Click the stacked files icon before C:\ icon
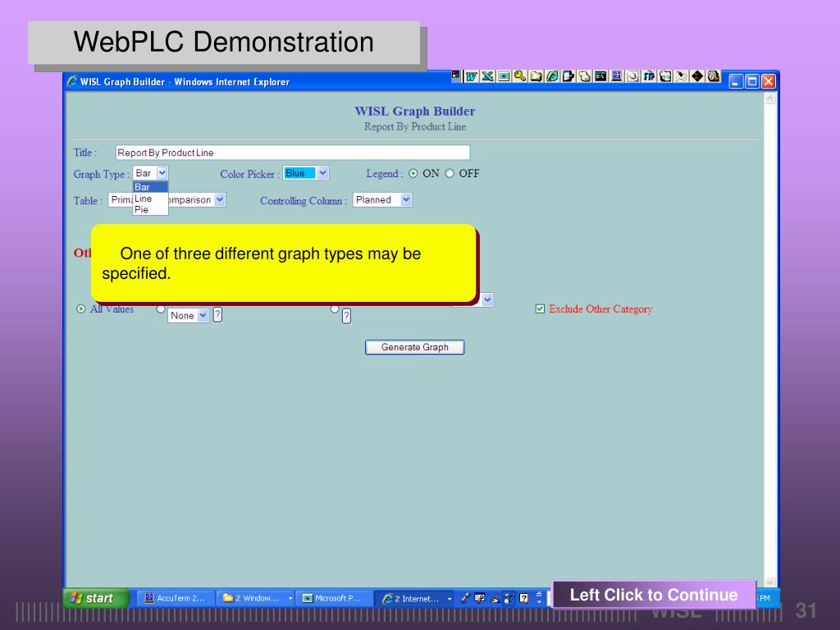The width and height of the screenshot is (840, 630). coord(584,76)
